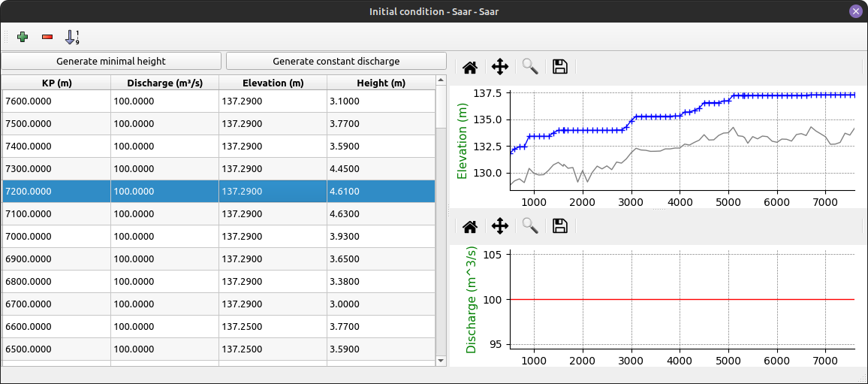The image size is (868, 384).
Task: Close the Initial condition window
Action: click(x=855, y=11)
